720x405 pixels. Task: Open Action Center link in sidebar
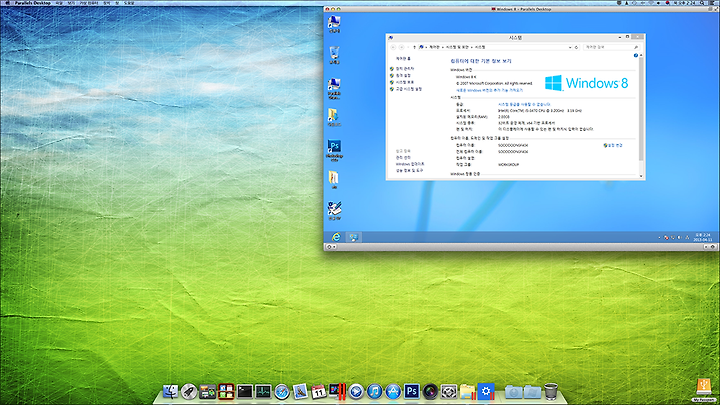403,158
